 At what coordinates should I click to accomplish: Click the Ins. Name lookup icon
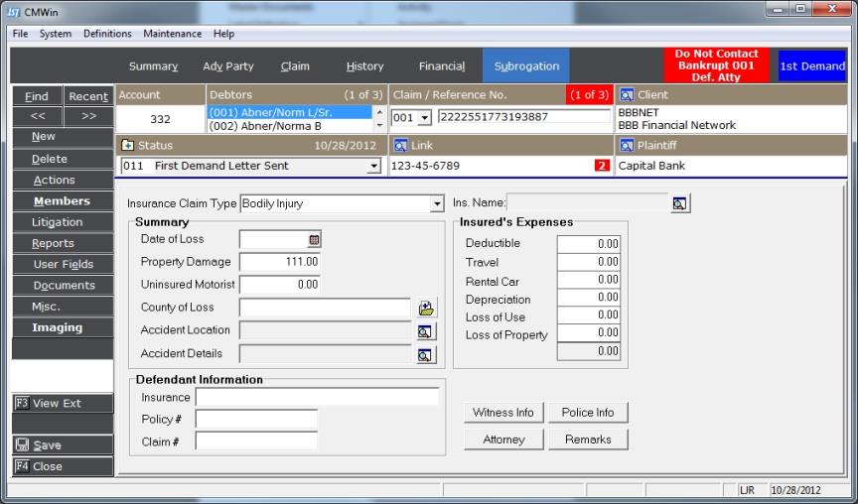pyautogui.click(x=679, y=203)
